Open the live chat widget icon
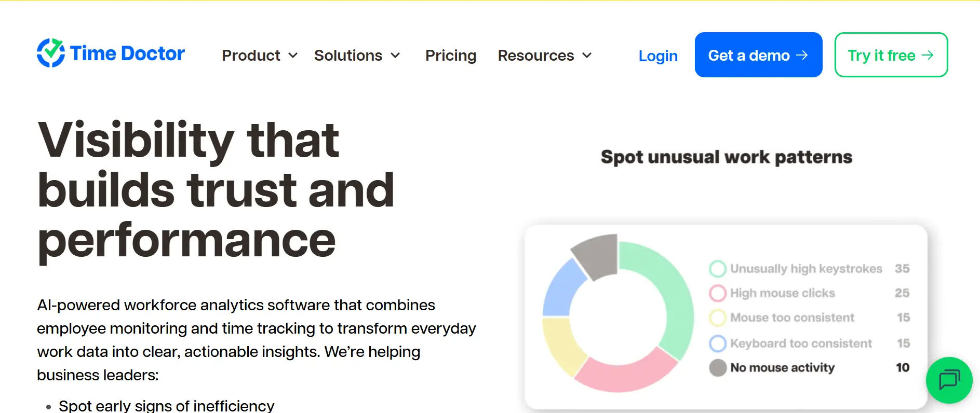The image size is (980, 413). [949, 380]
